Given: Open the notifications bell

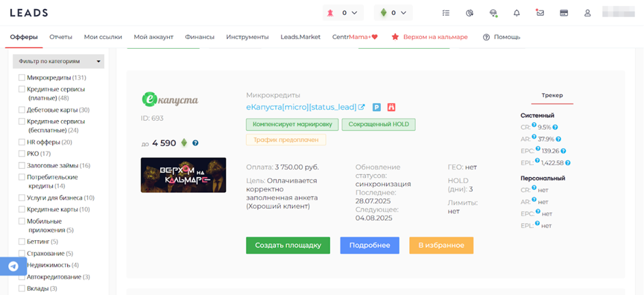Looking at the screenshot, I should pyautogui.click(x=517, y=13).
